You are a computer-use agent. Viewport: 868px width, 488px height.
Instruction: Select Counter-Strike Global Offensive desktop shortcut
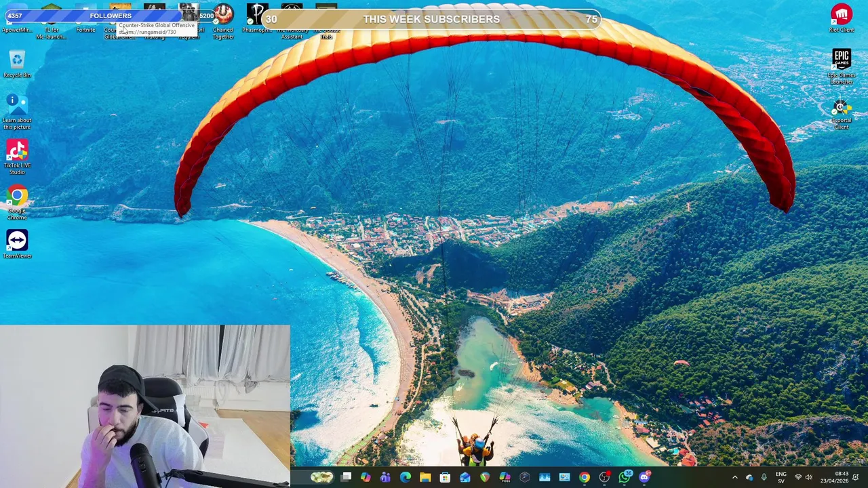point(120,21)
